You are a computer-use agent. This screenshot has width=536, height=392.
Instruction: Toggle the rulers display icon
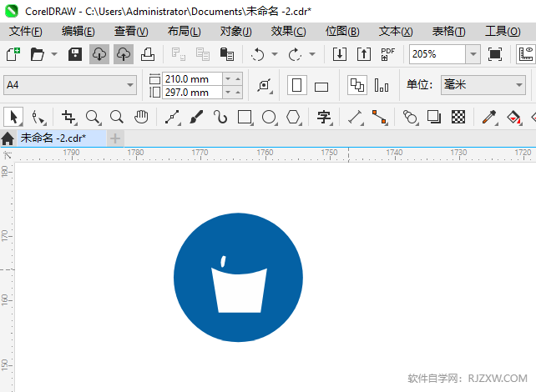[526, 54]
